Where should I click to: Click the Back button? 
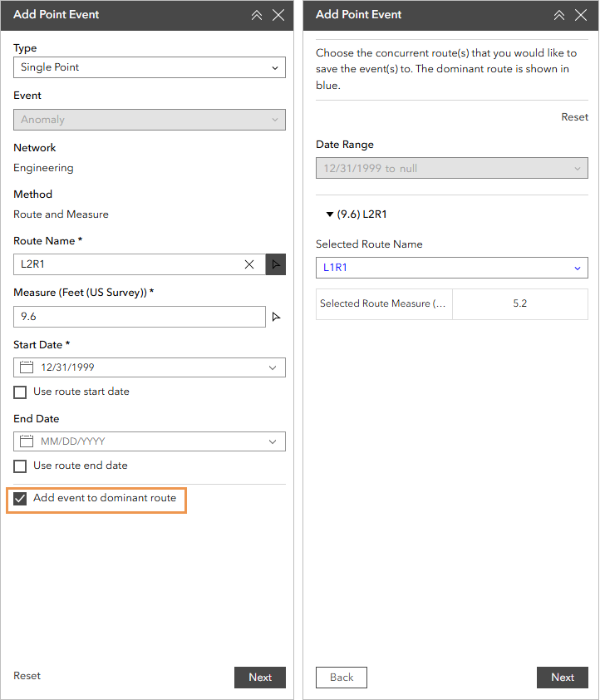coord(342,678)
